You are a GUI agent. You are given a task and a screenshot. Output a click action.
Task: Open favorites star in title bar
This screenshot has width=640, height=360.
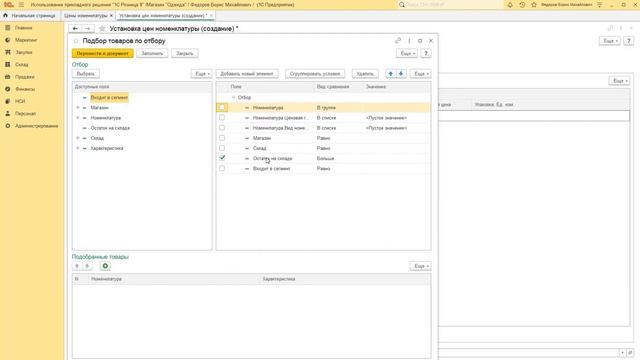point(534,4)
